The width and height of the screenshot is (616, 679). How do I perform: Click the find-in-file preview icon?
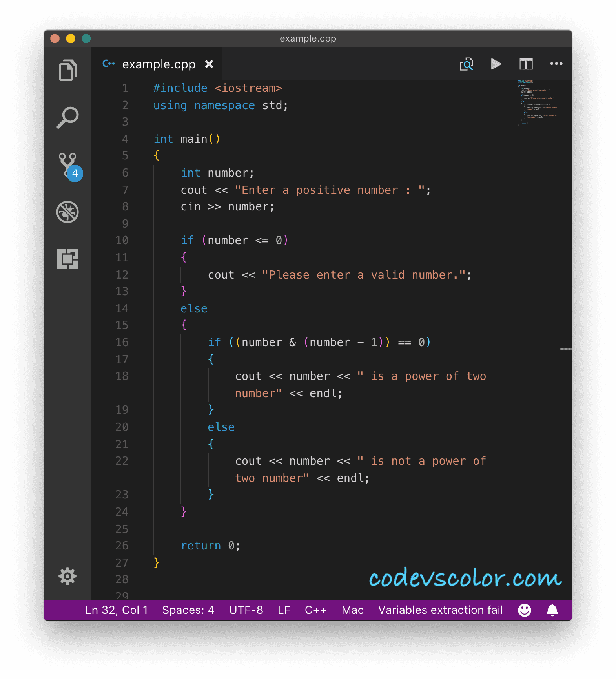(467, 64)
